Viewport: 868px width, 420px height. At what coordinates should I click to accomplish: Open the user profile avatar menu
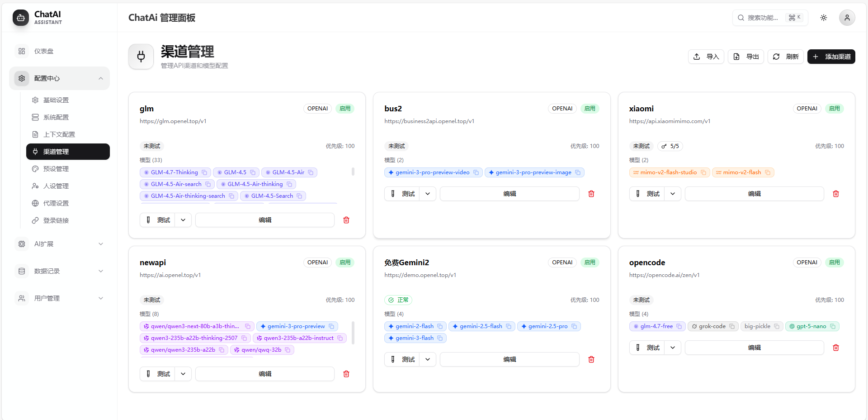(847, 18)
